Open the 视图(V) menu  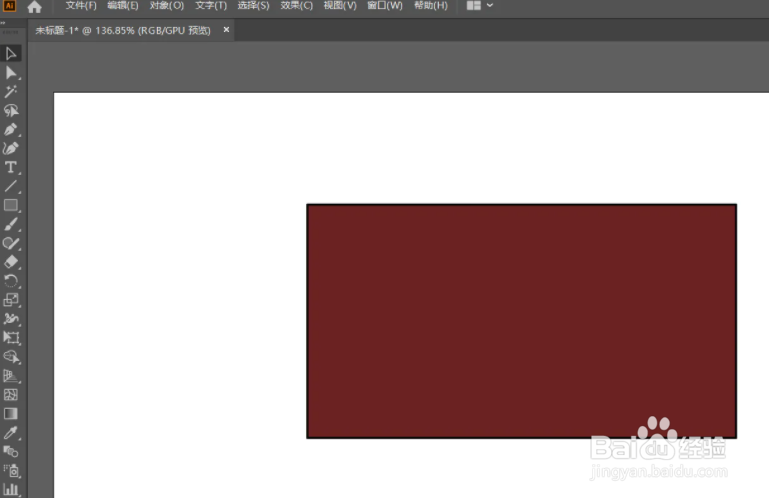click(x=340, y=6)
